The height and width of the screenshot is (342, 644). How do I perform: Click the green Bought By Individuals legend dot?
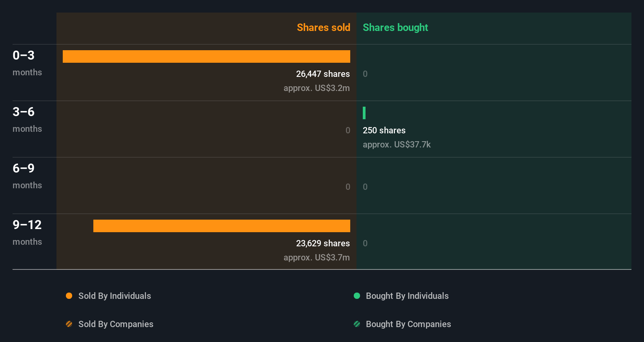coord(357,296)
